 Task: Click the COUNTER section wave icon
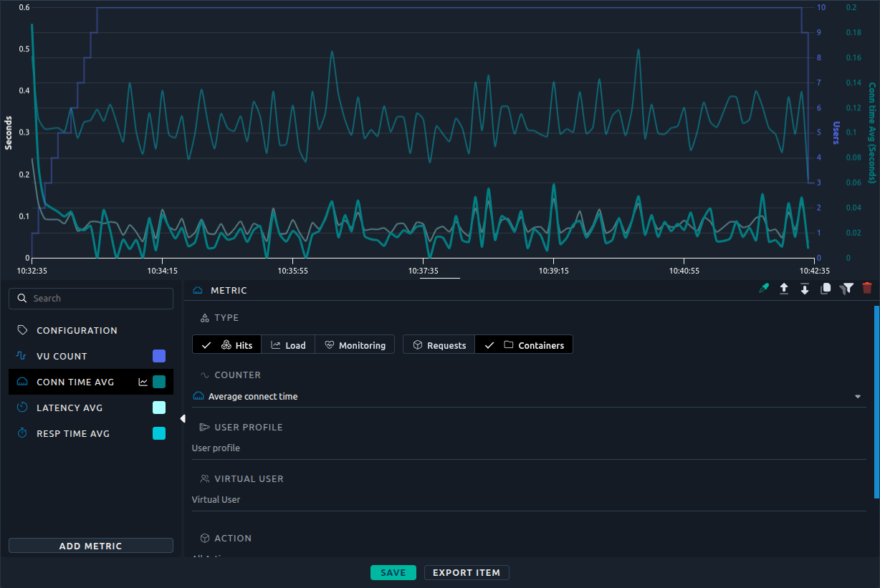pyautogui.click(x=204, y=375)
